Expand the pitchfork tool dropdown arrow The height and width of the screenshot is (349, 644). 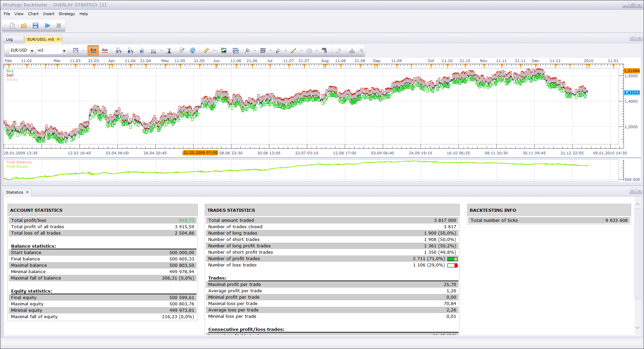(x=255, y=51)
